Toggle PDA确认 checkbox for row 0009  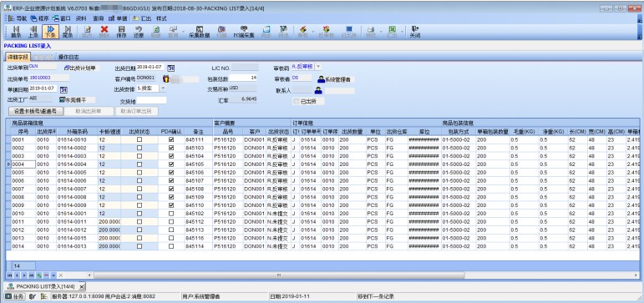[171, 205]
